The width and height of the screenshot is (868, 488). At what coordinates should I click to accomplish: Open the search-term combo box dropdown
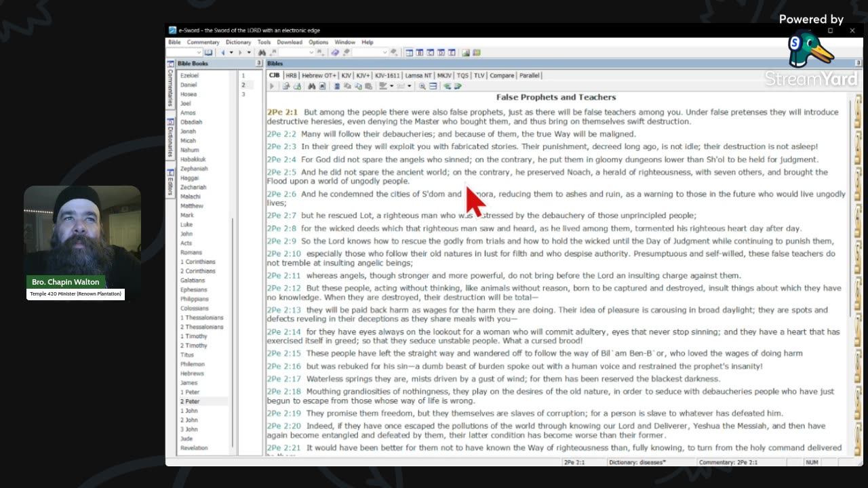[x=312, y=52]
